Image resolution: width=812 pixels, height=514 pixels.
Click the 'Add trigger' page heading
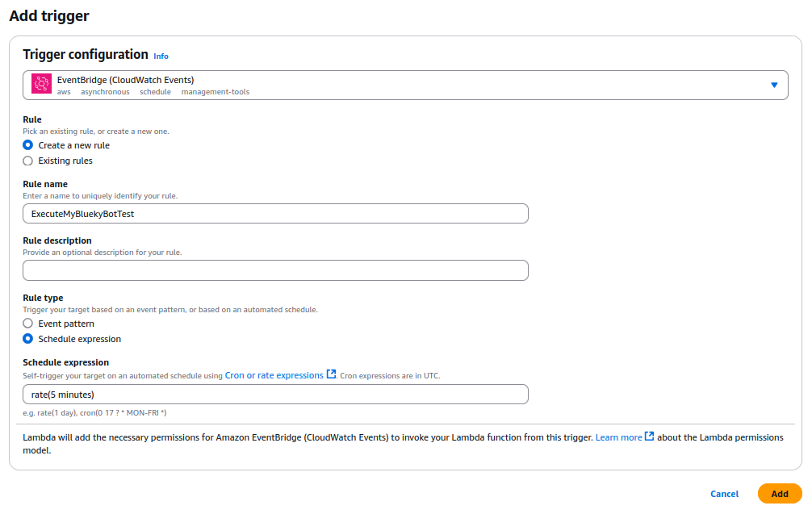click(x=49, y=16)
